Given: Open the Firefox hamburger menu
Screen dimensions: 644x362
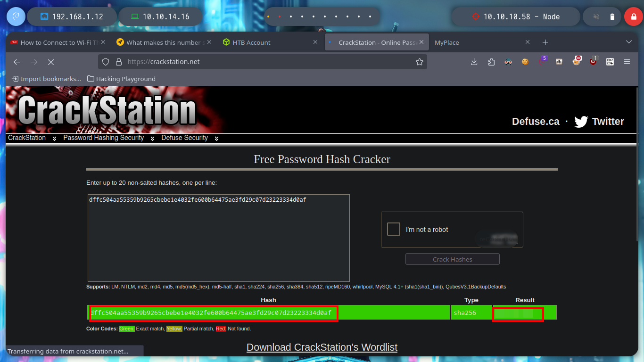Looking at the screenshot, I should coord(627,62).
